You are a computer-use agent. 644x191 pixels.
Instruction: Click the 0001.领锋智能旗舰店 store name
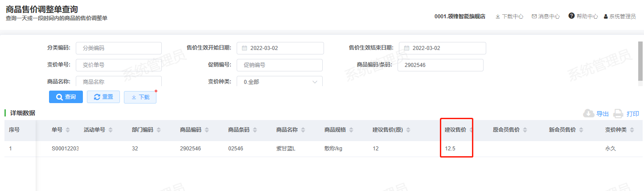[x=460, y=17]
